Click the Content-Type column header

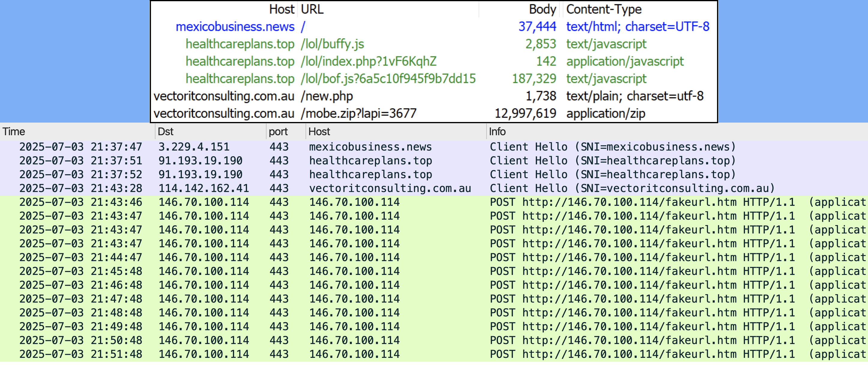click(x=604, y=9)
